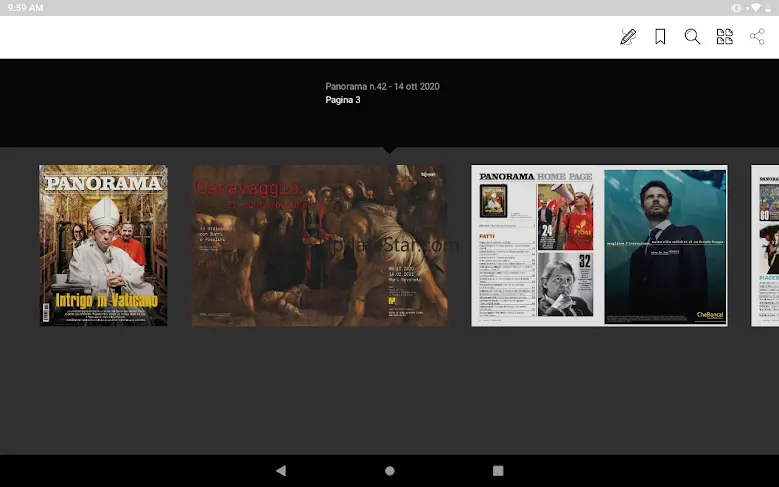This screenshot has width=779, height=487.
Task: Tap the Android home circle button
Action: pos(390,470)
